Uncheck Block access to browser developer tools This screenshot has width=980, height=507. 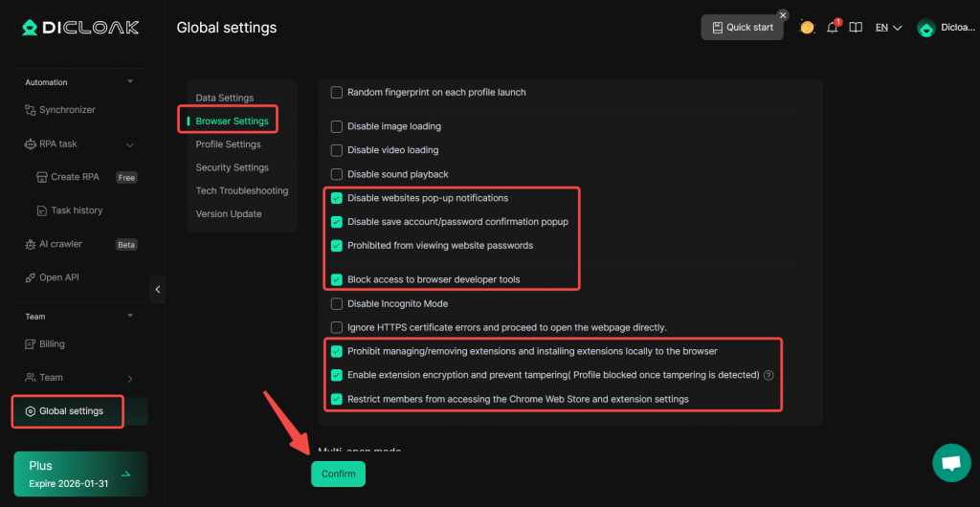pos(336,279)
